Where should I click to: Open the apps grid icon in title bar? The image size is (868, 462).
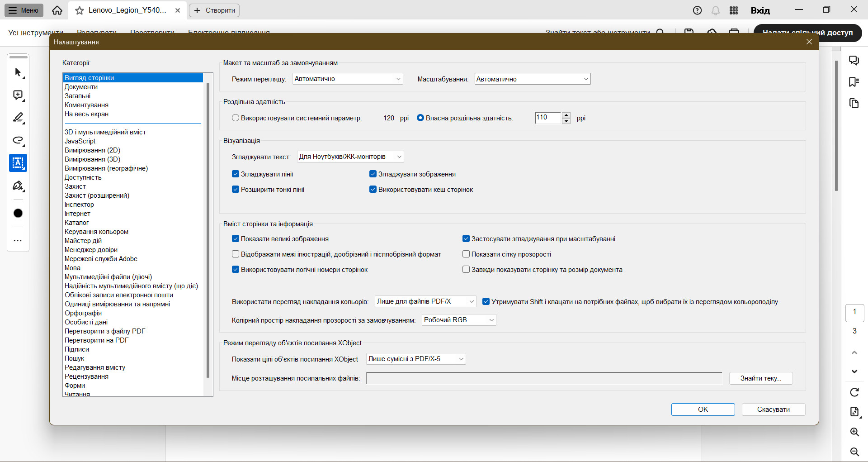(x=734, y=10)
